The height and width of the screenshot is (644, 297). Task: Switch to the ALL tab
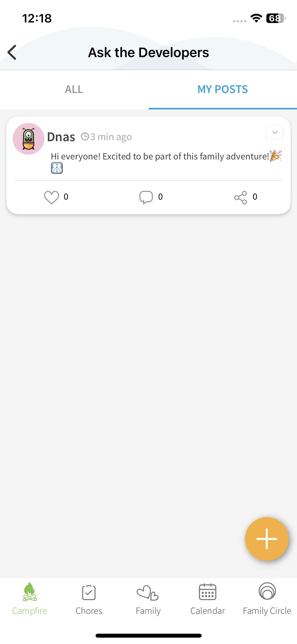[x=74, y=89]
